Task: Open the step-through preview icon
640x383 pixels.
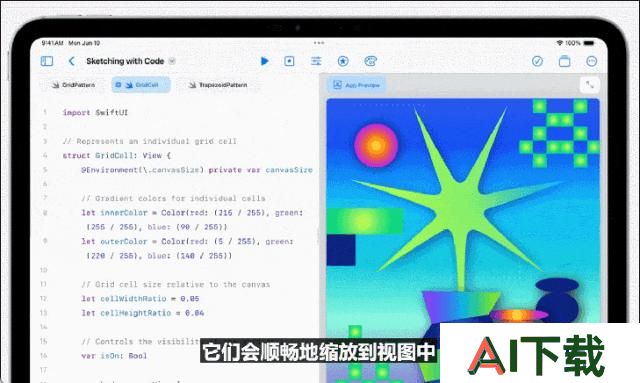Action: (289, 61)
